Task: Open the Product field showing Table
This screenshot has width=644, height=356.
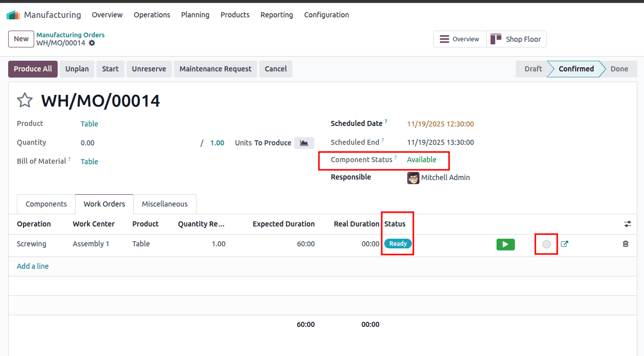Action: (x=89, y=123)
